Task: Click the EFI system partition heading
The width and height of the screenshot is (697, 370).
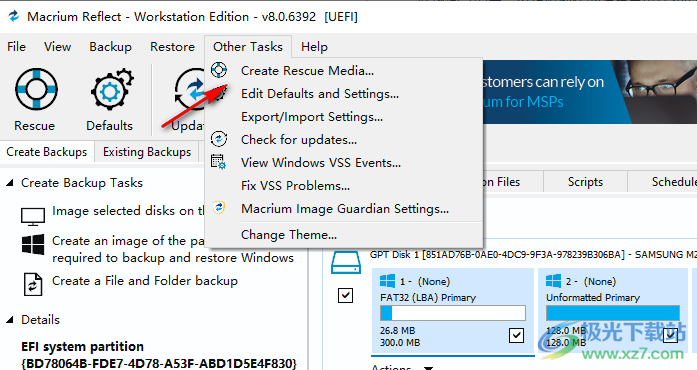Action: pos(82,346)
